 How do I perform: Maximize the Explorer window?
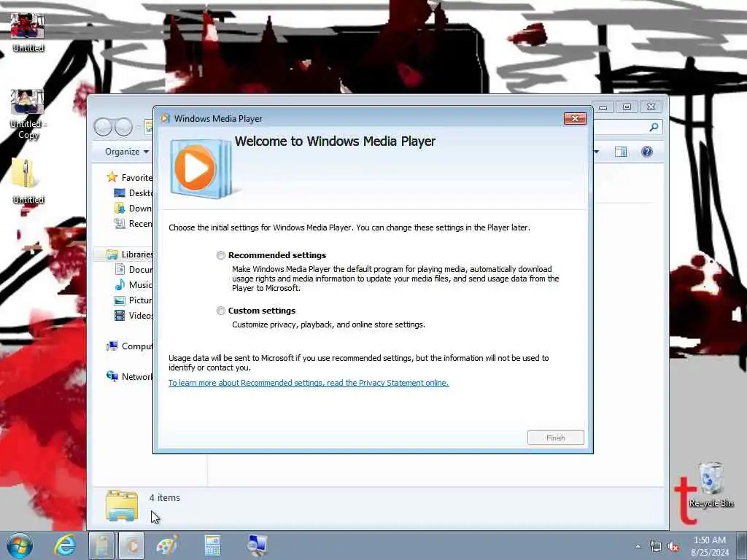tap(627, 107)
